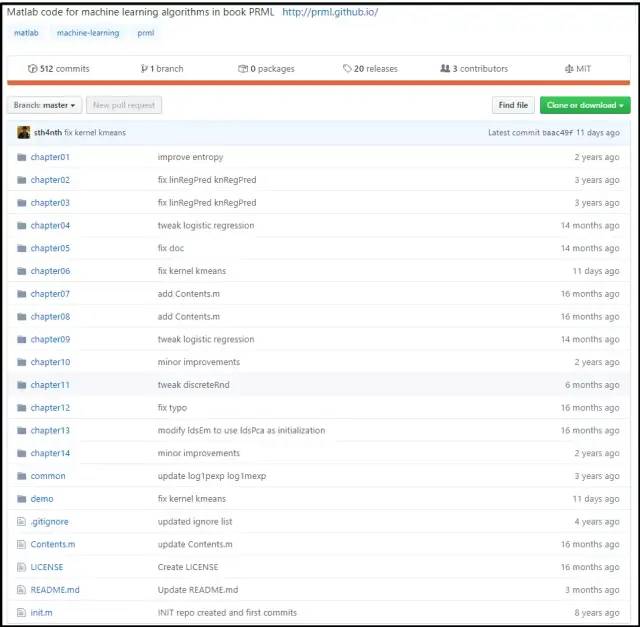Open the Contents.m file link
This screenshot has width=640, height=627.
(x=53, y=545)
